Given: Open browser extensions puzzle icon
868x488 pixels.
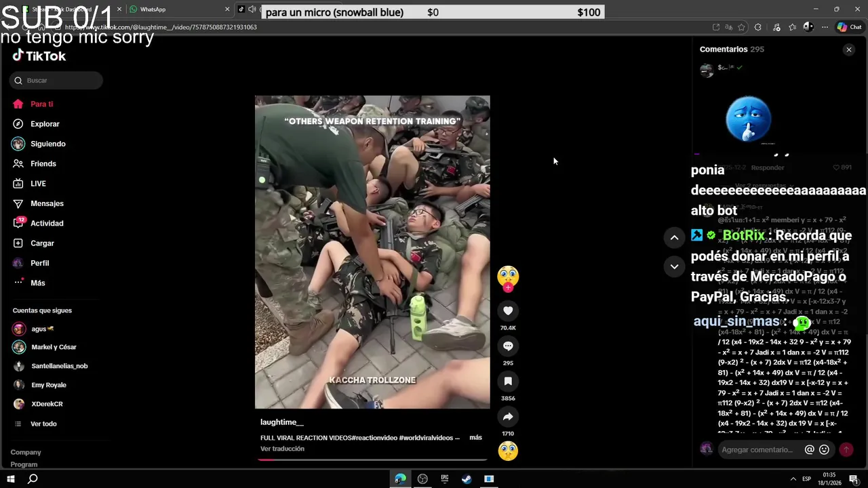Looking at the screenshot, I should tap(758, 27).
